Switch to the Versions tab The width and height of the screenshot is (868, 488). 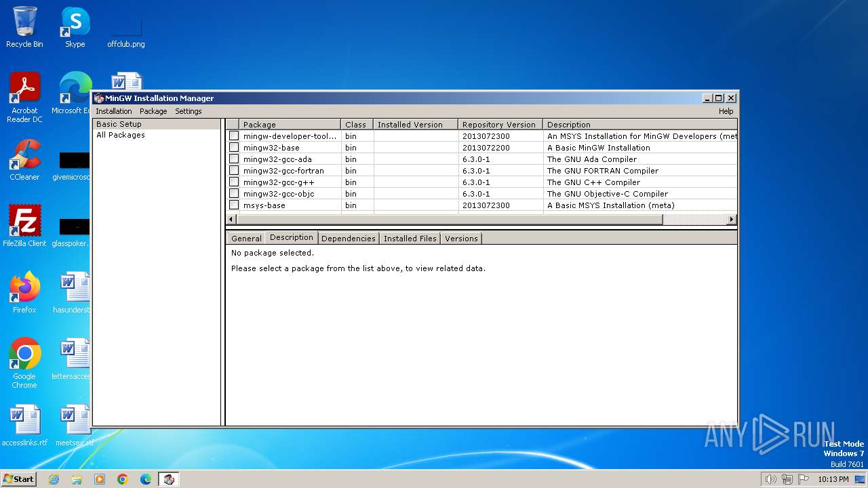pyautogui.click(x=461, y=239)
